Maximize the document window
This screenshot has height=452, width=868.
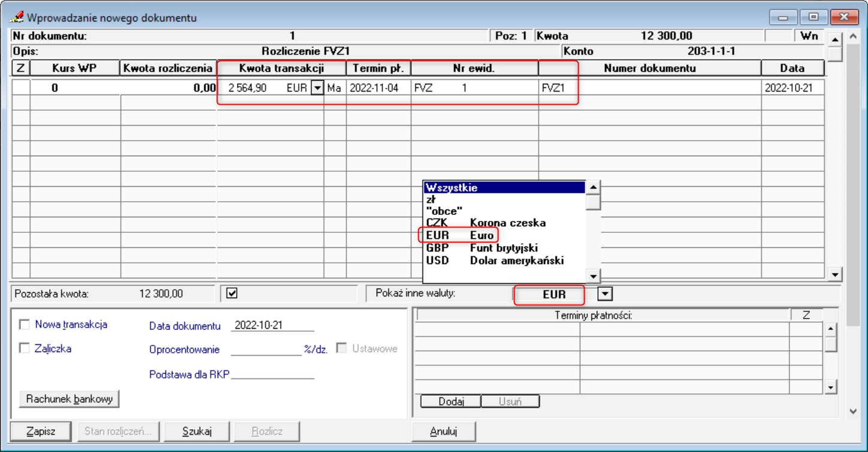(813, 17)
